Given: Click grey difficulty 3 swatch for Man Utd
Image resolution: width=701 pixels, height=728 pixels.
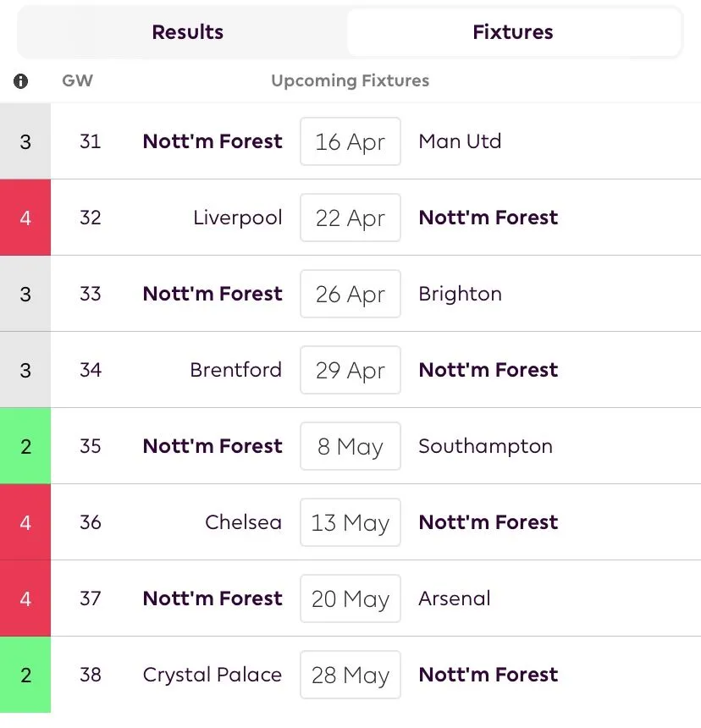Looking at the screenshot, I should pos(25,141).
